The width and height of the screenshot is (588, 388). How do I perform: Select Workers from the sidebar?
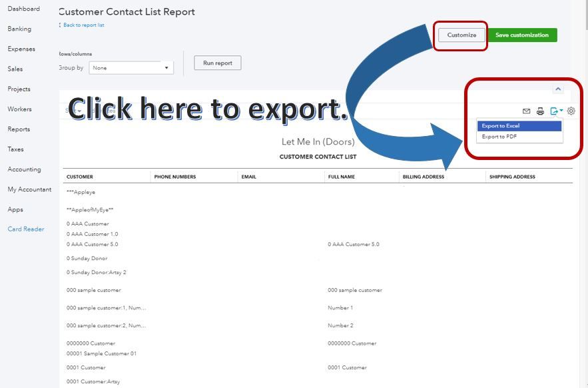[20, 109]
